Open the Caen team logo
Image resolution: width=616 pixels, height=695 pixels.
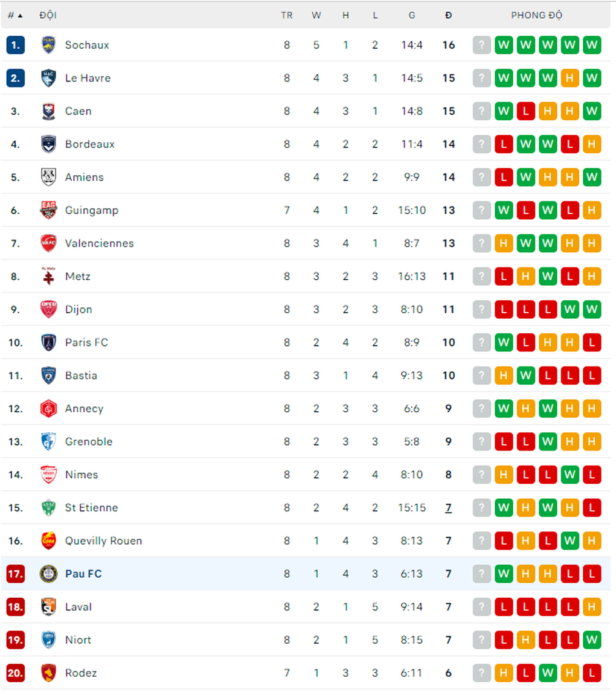[48, 111]
